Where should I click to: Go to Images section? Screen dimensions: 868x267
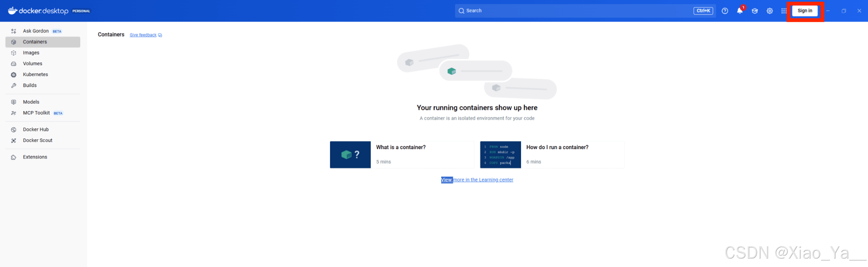43,53
